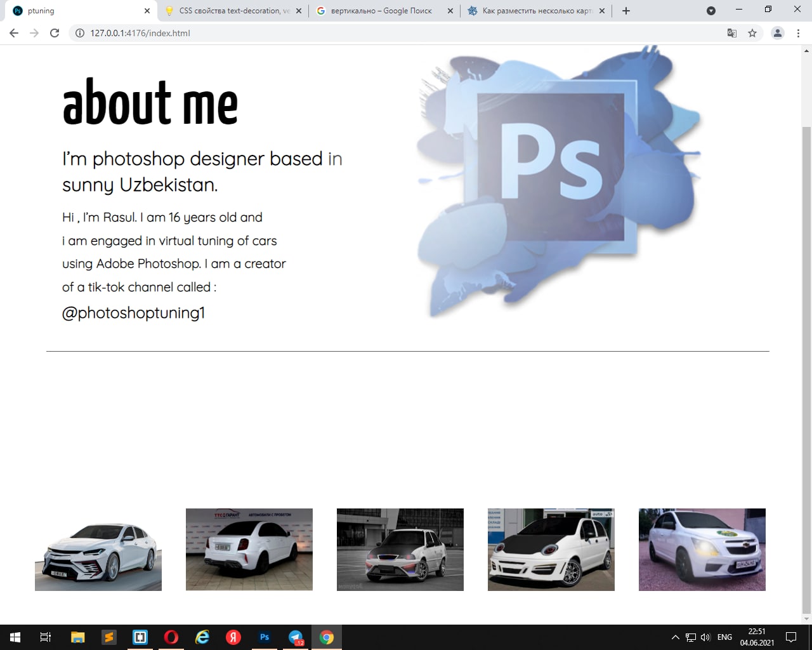This screenshot has width=812, height=650.
Task: Open the Windows notification center
Action: click(791, 637)
